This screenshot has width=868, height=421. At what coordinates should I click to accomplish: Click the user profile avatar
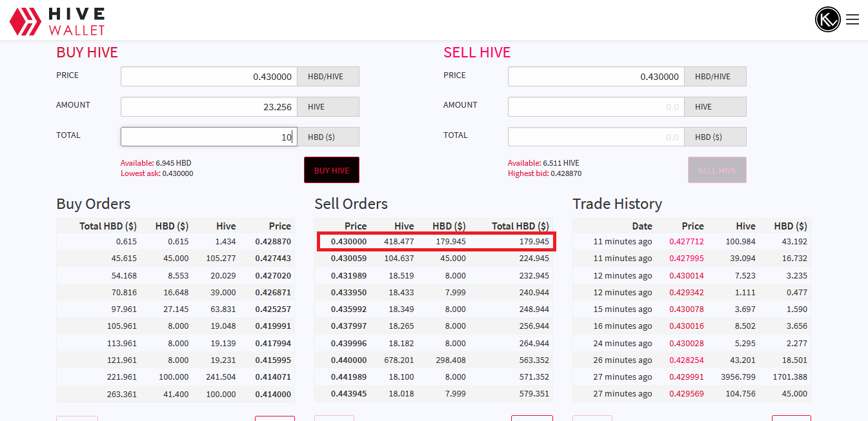[828, 20]
